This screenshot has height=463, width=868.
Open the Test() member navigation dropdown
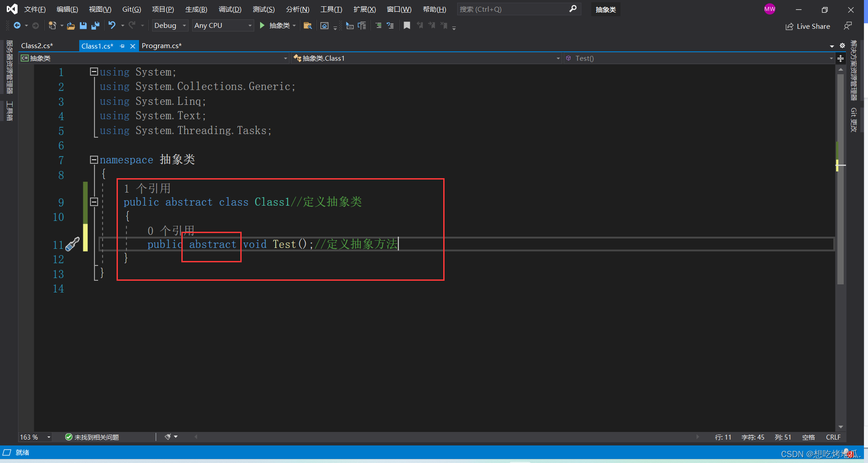[699, 58]
